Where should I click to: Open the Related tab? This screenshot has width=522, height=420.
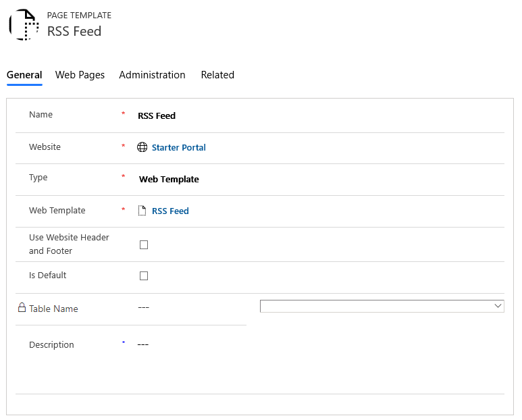coord(217,75)
